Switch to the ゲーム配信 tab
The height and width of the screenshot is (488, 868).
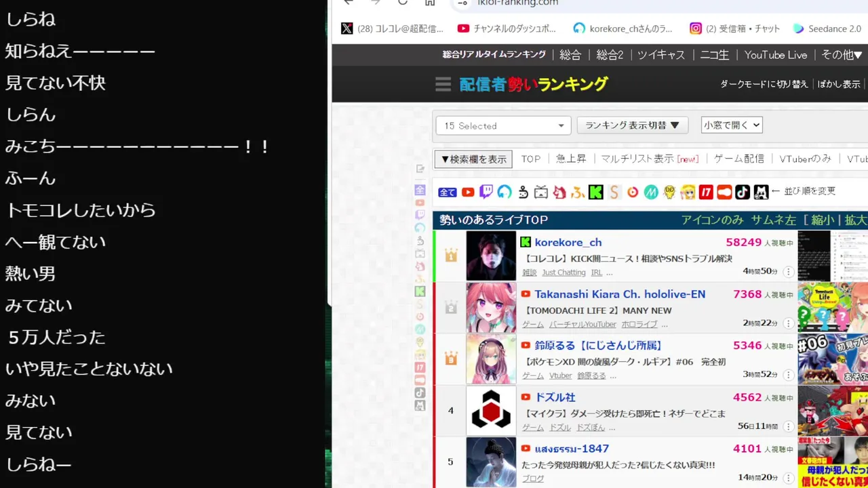[x=739, y=159]
